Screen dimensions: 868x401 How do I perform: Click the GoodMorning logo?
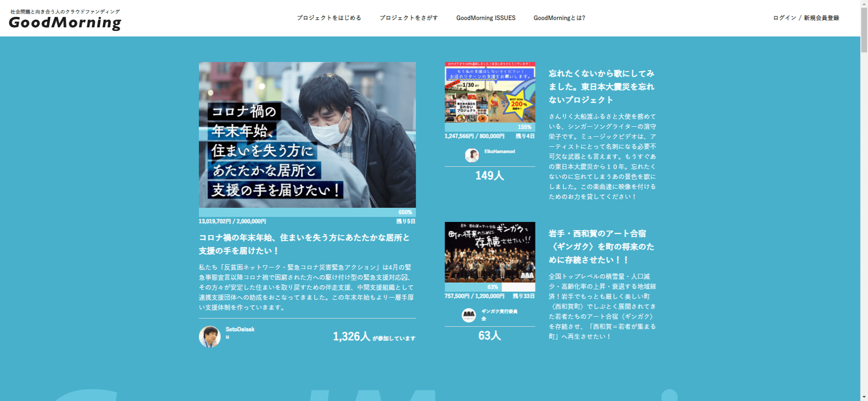coord(65,23)
